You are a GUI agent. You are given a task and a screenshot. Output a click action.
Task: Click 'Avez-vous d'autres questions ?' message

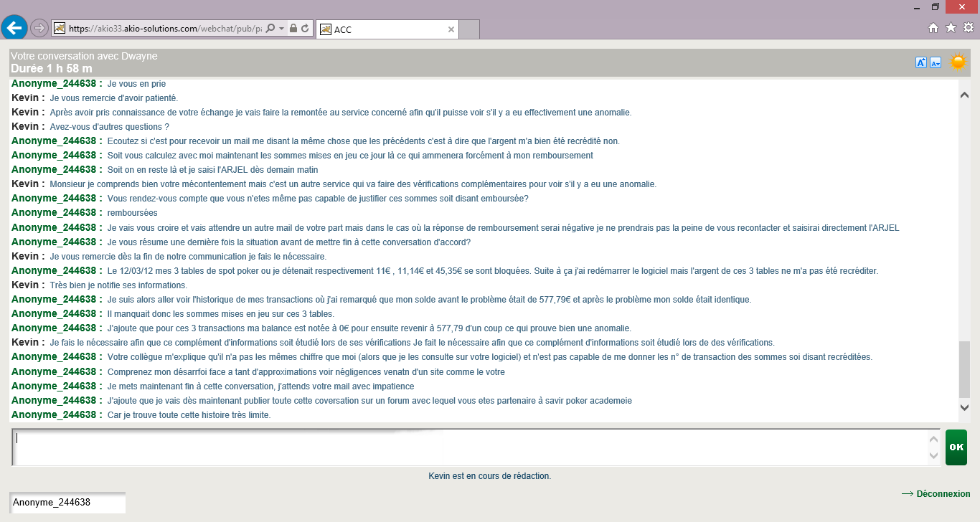pos(109,127)
